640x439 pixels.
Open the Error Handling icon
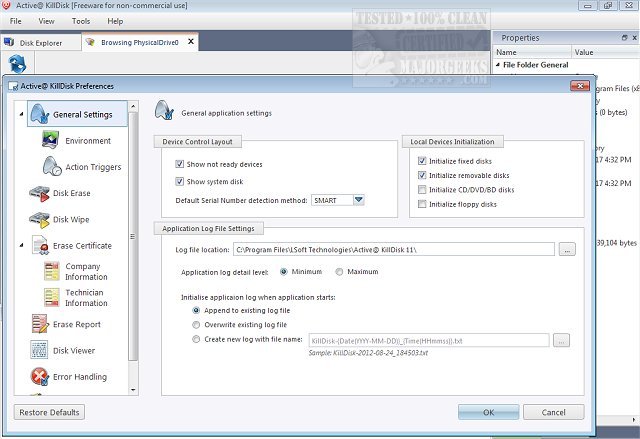pyautogui.click(x=40, y=376)
